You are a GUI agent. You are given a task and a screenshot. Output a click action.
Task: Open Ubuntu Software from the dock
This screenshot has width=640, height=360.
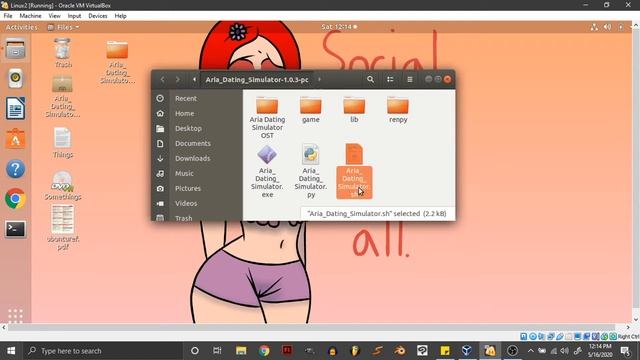(x=16, y=139)
